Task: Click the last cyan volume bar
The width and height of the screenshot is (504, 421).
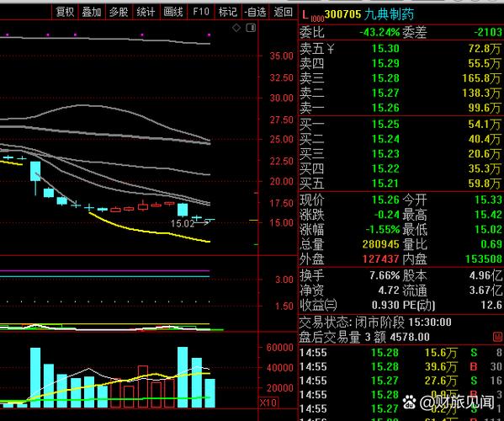Action: click(210, 393)
